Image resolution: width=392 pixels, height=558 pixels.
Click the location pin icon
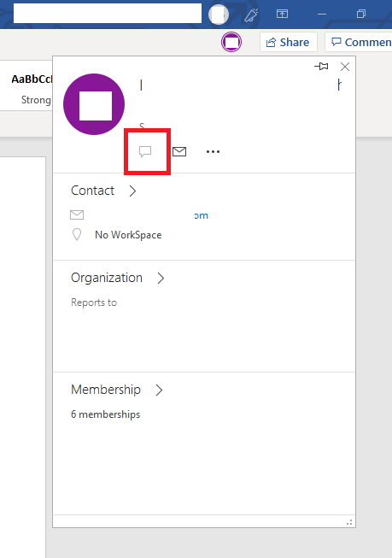77,235
